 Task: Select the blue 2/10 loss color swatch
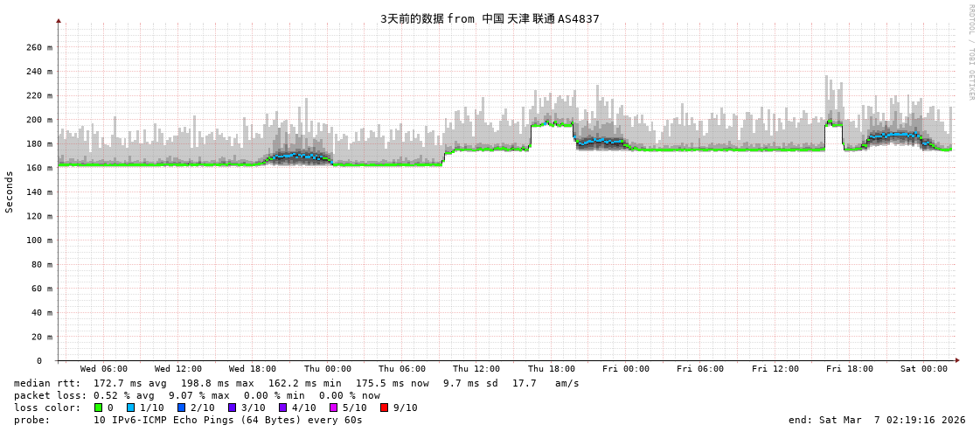[181, 408]
